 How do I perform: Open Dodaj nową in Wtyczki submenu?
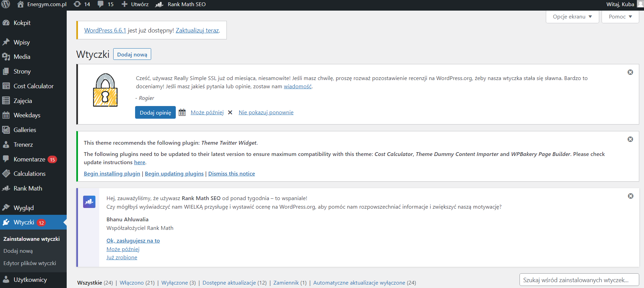pyautogui.click(x=18, y=251)
